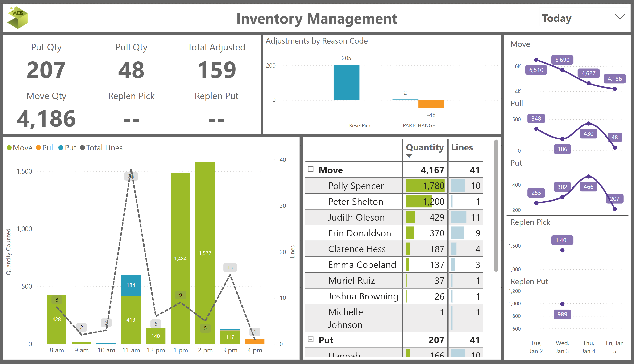Collapse the Move group in table
The width and height of the screenshot is (634, 364).
click(311, 169)
